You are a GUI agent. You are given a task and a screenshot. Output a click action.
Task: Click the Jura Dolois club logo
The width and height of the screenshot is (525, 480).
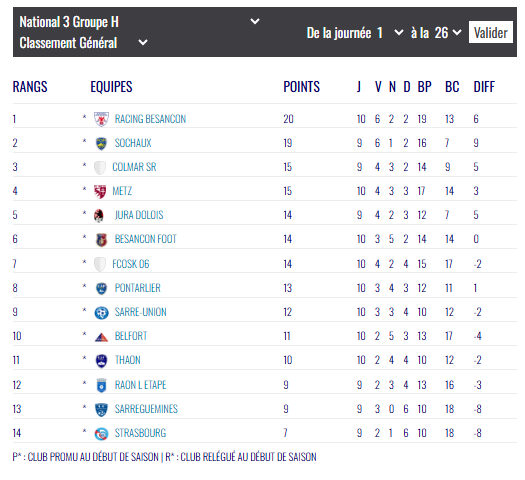tap(99, 216)
